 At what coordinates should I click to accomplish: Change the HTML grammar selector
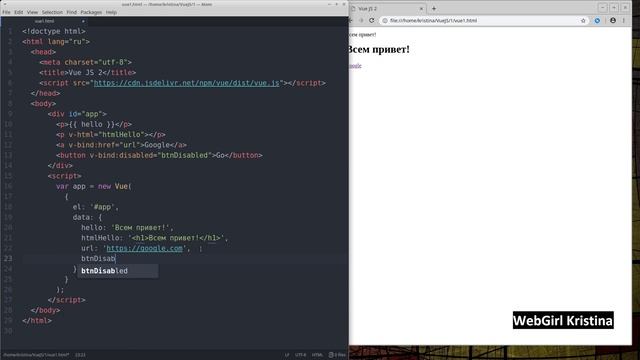pos(317,355)
